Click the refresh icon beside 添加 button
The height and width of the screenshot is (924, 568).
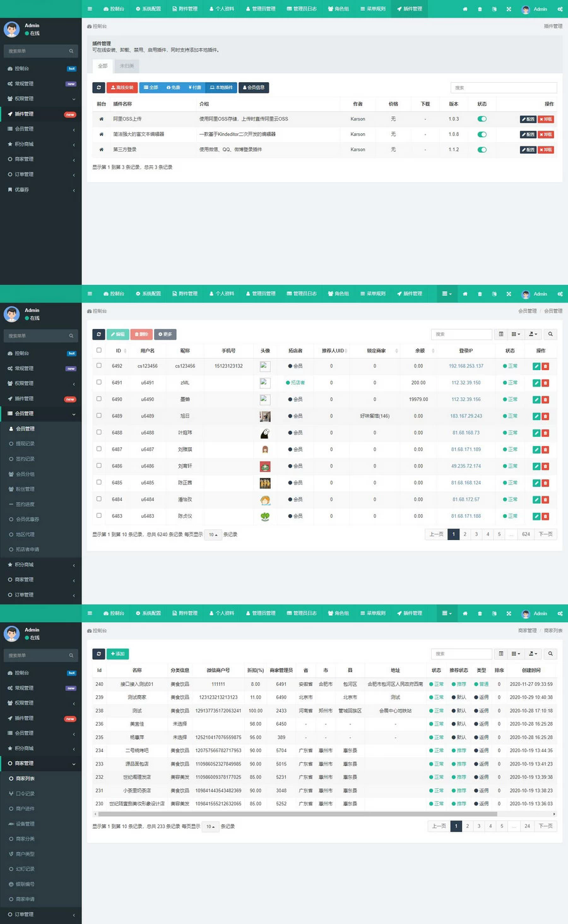[x=98, y=654]
